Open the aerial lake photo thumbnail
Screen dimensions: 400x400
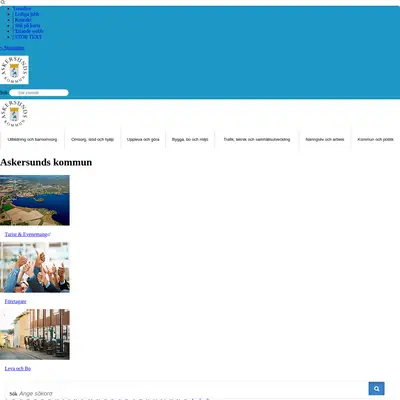(35, 200)
